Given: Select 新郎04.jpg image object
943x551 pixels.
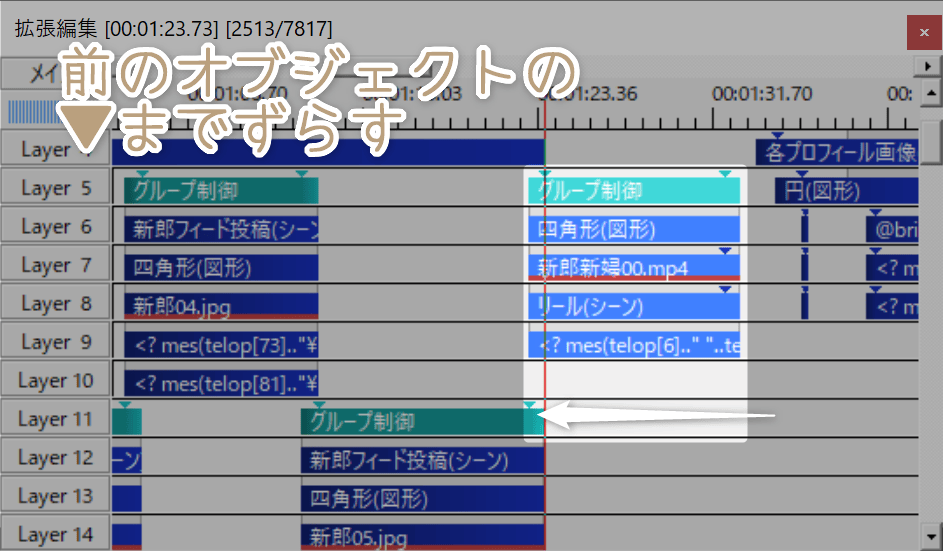Looking at the screenshot, I should [221, 306].
